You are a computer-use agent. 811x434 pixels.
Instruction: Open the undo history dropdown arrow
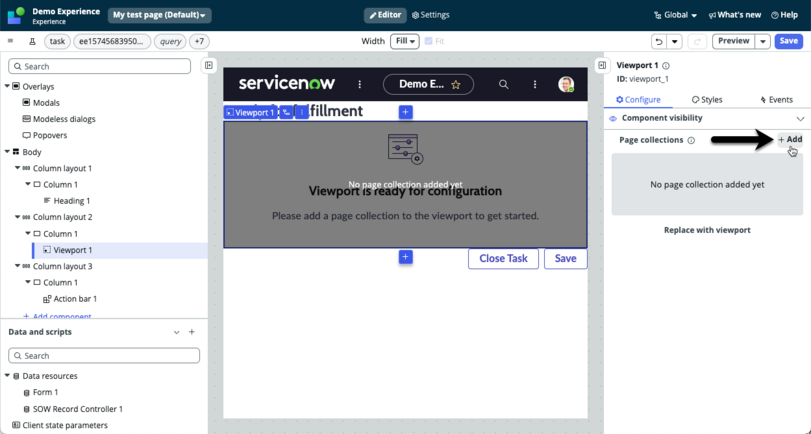(x=674, y=41)
